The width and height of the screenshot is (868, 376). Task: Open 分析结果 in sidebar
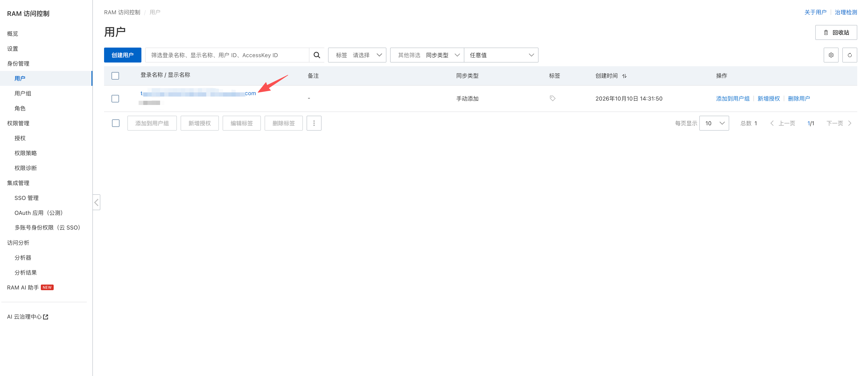coord(26,272)
